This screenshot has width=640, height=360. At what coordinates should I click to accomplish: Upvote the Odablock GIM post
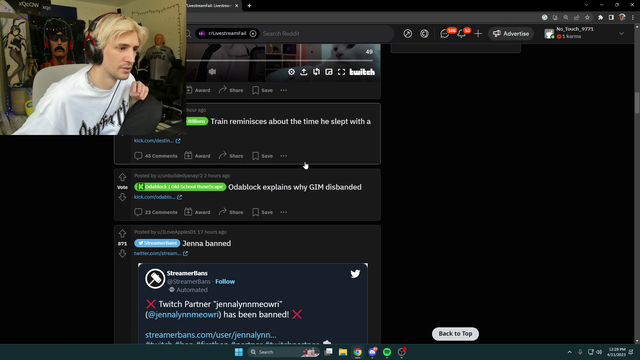coord(122,177)
